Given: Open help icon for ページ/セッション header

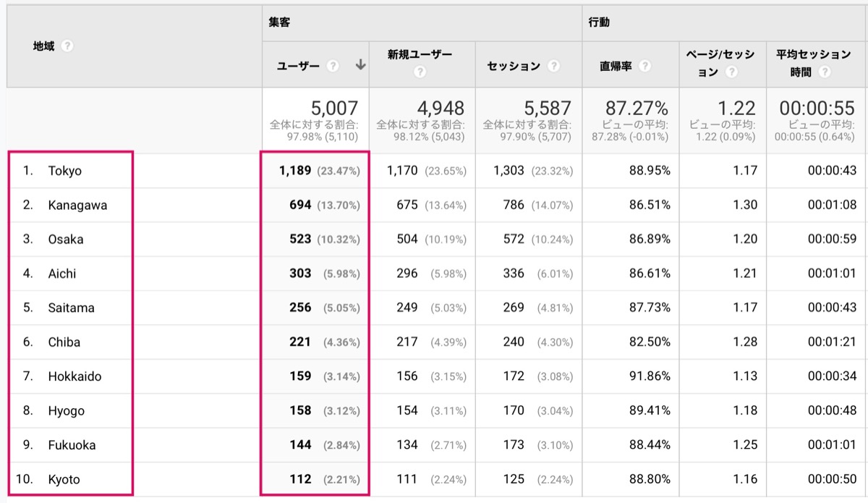Looking at the screenshot, I should [x=732, y=72].
